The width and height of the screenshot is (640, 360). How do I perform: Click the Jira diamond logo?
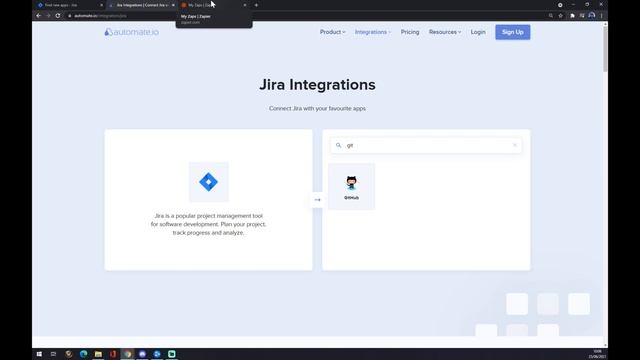pyautogui.click(x=209, y=182)
